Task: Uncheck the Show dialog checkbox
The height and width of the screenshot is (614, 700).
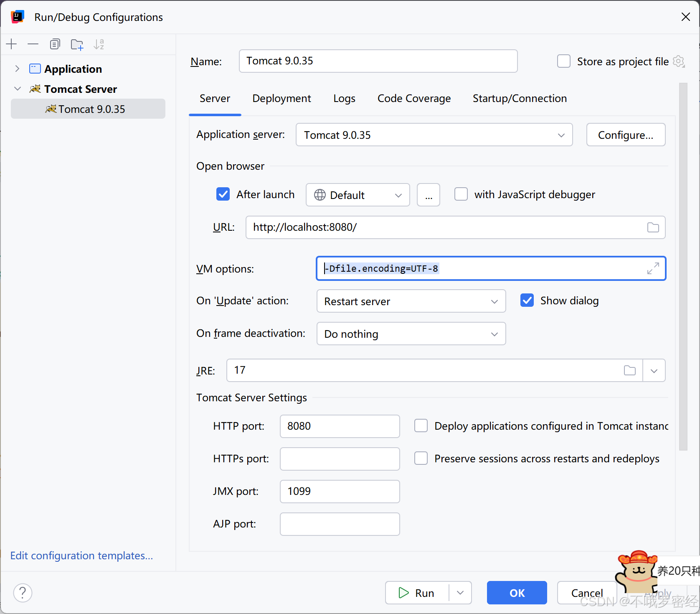Action: [x=527, y=300]
